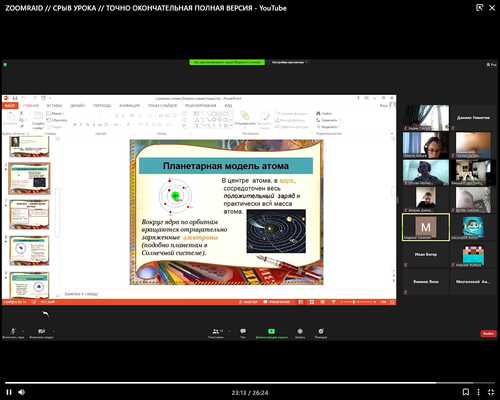The height and width of the screenshot is (400, 500).
Task: Switch to reading view icon
Action: [322, 302]
